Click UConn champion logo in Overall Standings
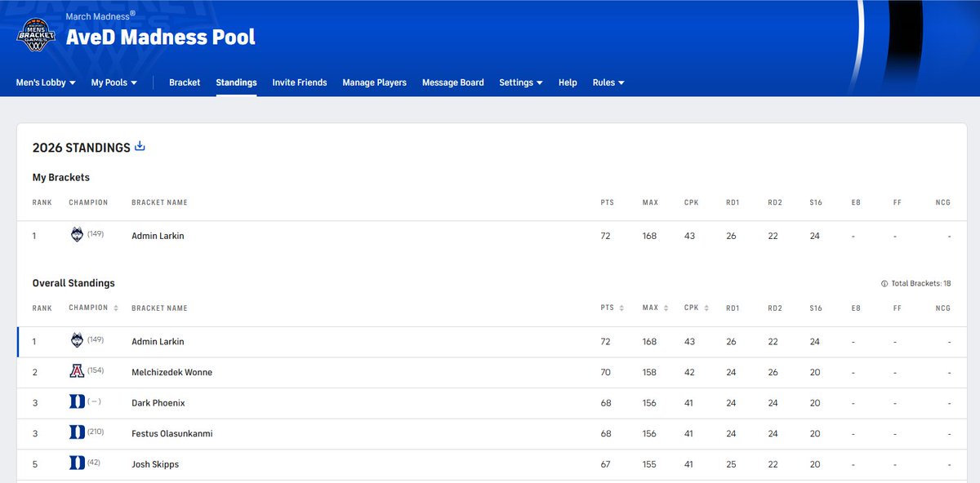Screen dimensions: 980x483 pos(77,341)
